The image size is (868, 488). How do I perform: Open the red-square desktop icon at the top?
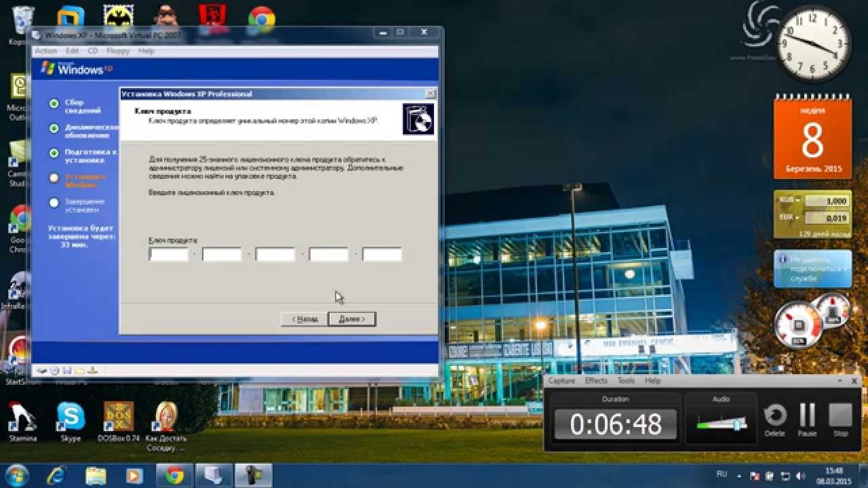click(x=213, y=17)
